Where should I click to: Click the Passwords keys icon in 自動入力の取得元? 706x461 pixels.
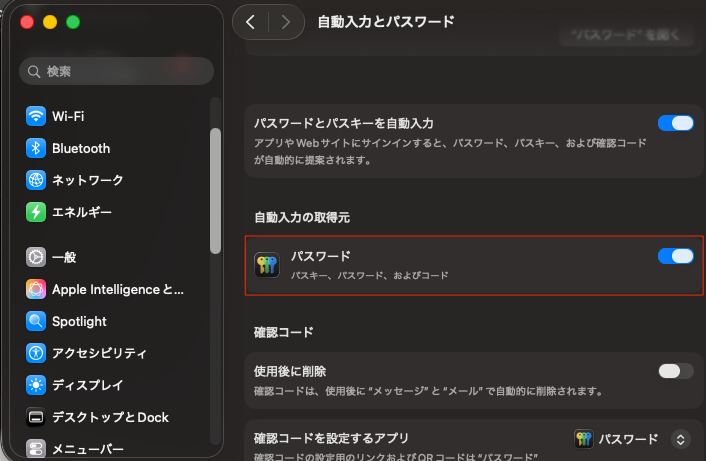[267, 265]
